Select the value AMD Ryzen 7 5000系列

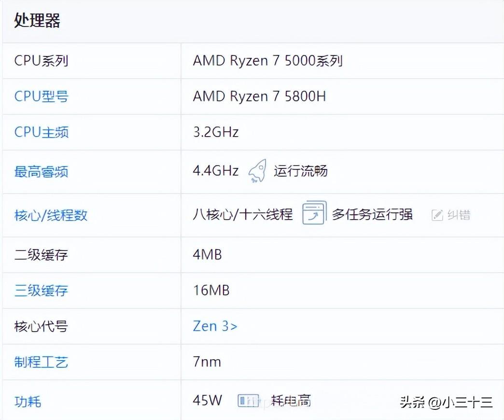tap(268, 61)
